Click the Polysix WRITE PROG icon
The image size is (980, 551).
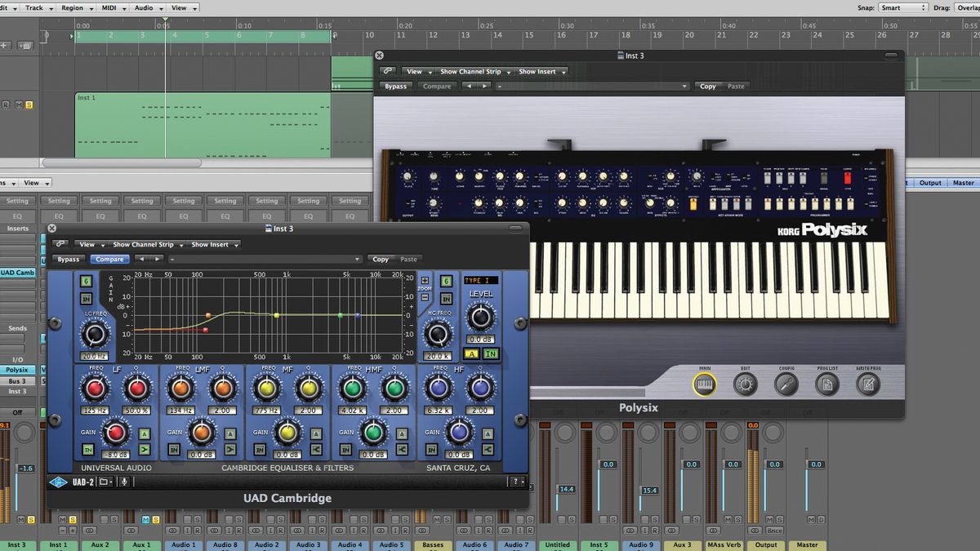tap(868, 384)
